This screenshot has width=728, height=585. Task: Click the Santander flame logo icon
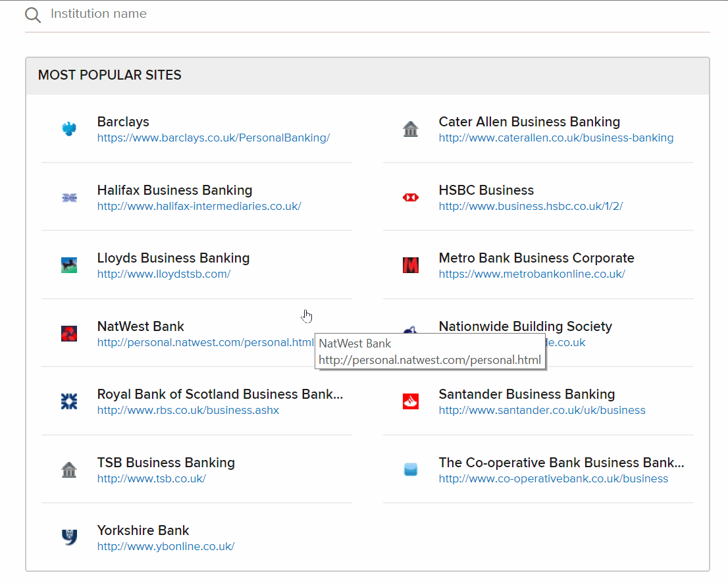(x=411, y=401)
